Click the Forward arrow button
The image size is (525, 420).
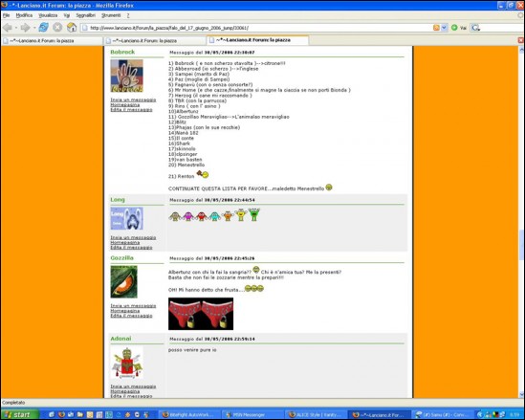click(25, 28)
